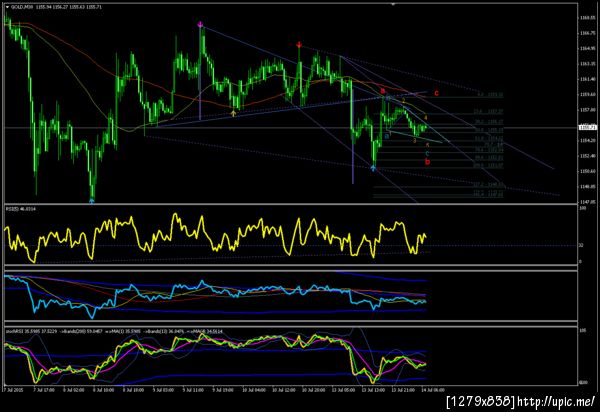Image resolution: width=600 pixels, height=412 pixels.
Task: Open the GOLD chart symbol dropdown triangle
Action: point(7,7)
